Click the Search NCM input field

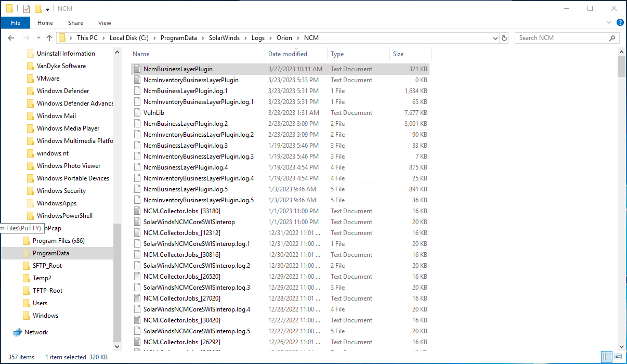pos(563,38)
